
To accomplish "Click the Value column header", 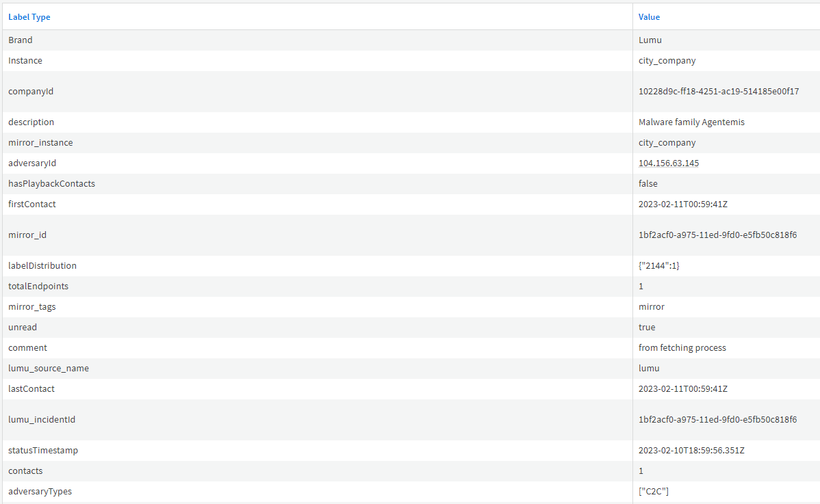I will click(x=649, y=17).
